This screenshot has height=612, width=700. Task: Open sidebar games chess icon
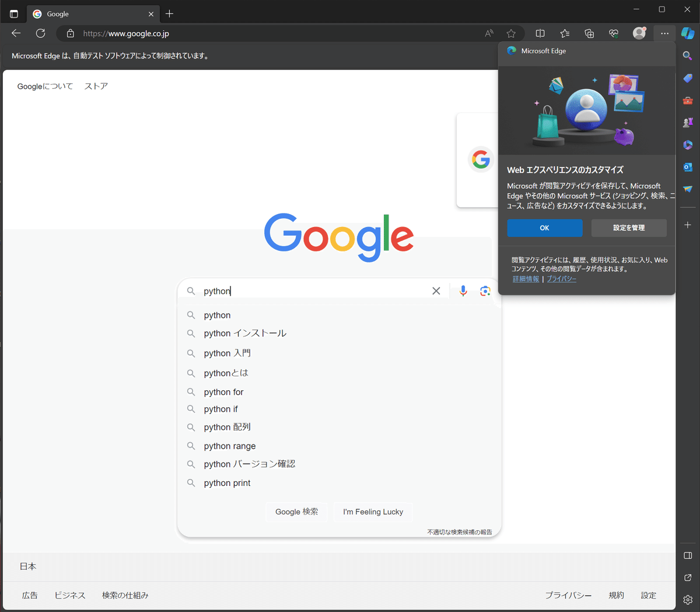click(688, 123)
